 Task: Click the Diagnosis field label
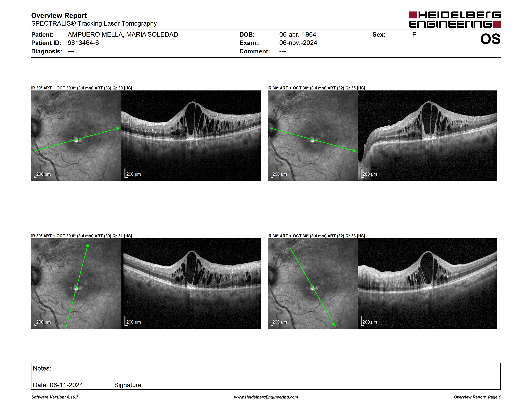[47, 51]
